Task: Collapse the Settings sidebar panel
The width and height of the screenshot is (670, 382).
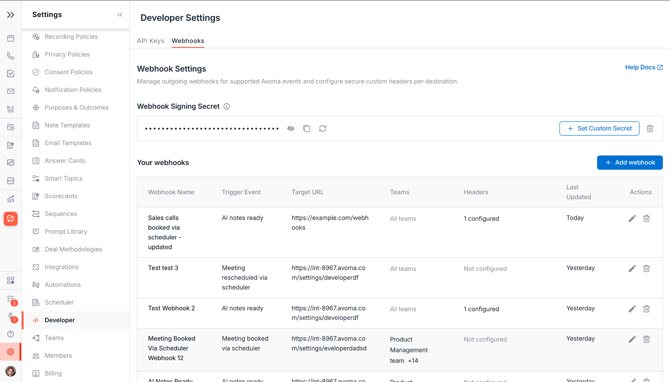Action: pyautogui.click(x=120, y=15)
